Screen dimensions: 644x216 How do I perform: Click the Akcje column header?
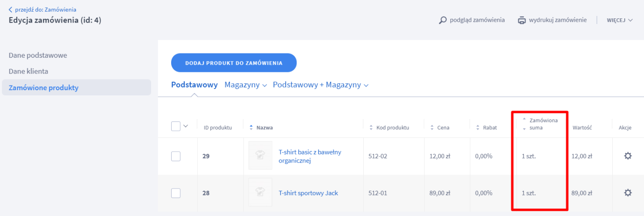coord(625,127)
